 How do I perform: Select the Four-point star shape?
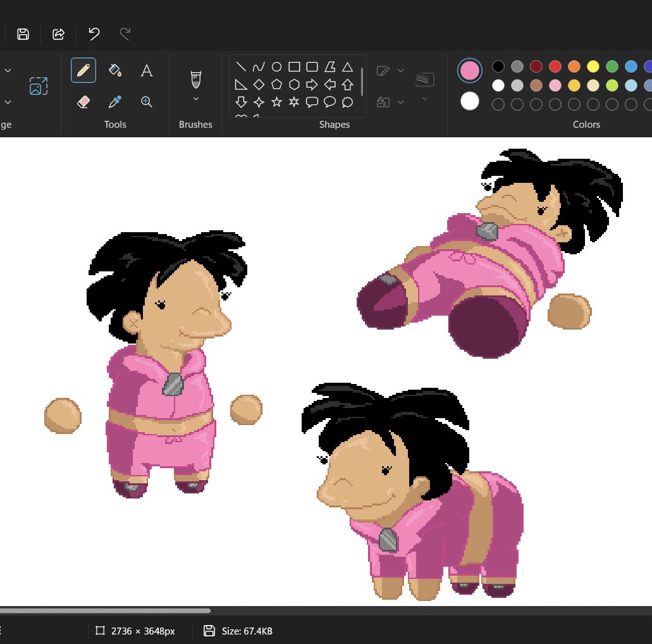(x=259, y=102)
